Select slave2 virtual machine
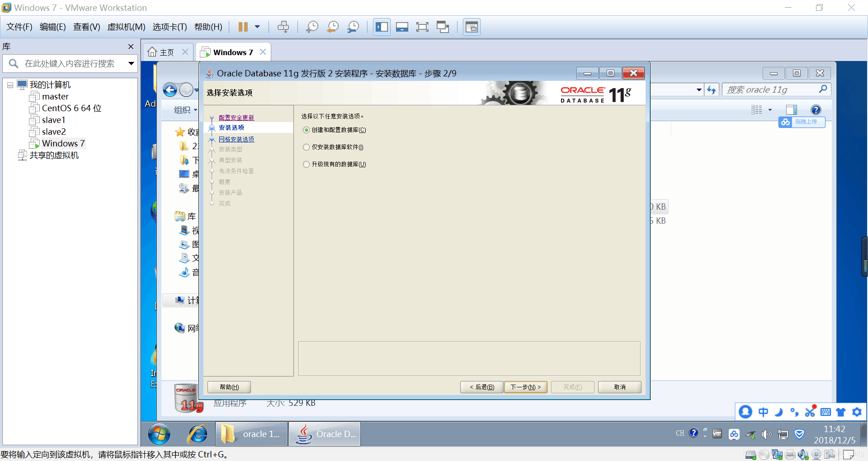 coord(54,132)
